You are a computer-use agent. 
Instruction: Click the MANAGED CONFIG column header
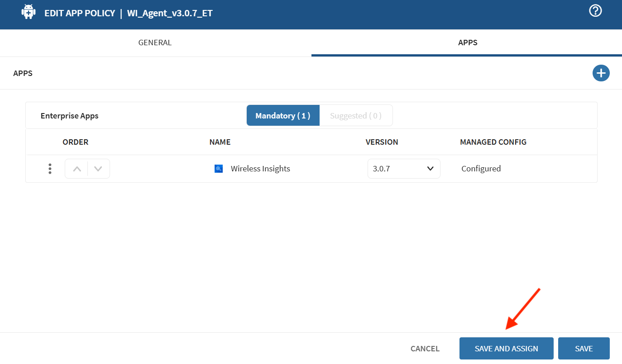tap(493, 142)
